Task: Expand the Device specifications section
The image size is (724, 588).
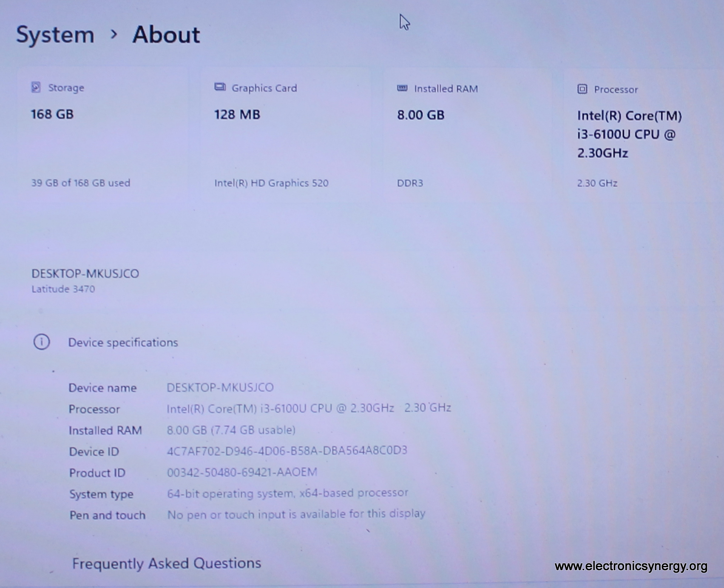Action: [x=123, y=343]
